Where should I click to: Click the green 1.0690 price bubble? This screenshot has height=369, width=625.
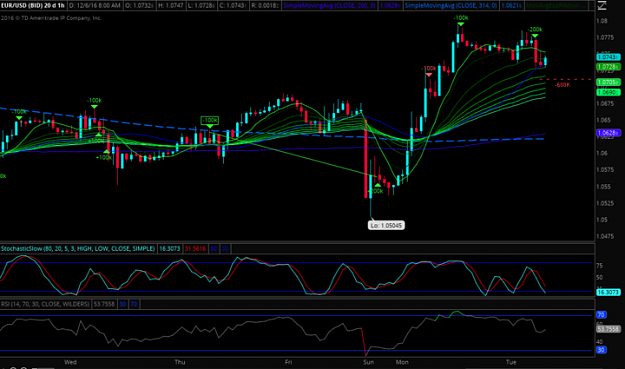coord(608,92)
